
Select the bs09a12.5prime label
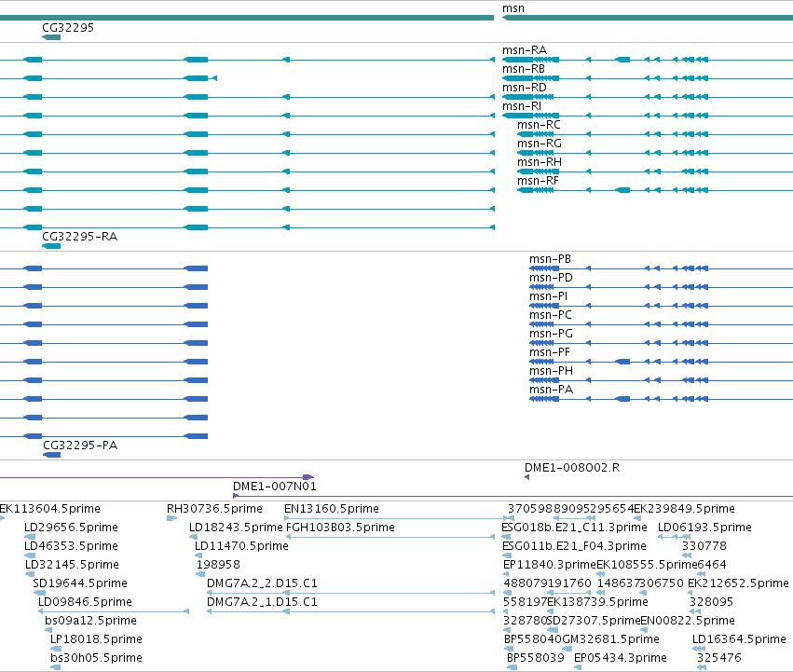pyautogui.click(x=91, y=622)
